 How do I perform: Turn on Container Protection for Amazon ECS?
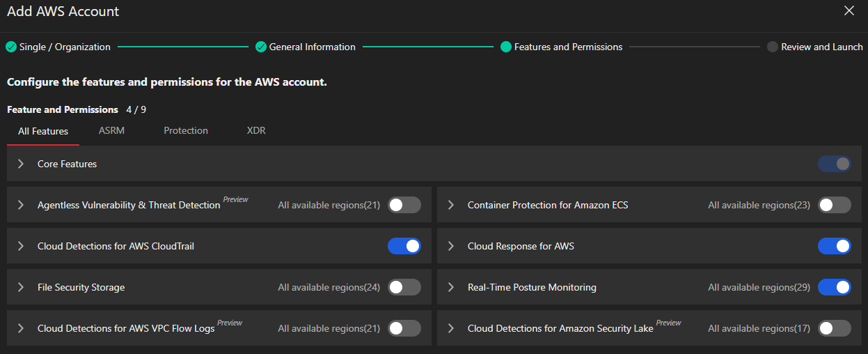click(834, 205)
